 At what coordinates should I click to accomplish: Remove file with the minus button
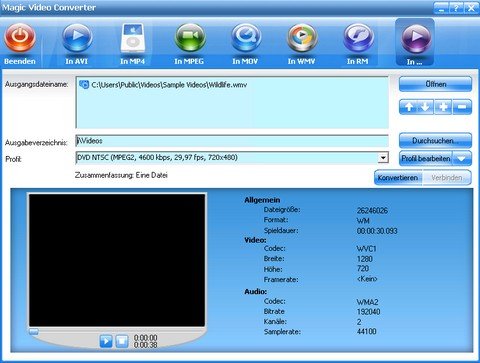pyautogui.click(x=462, y=107)
